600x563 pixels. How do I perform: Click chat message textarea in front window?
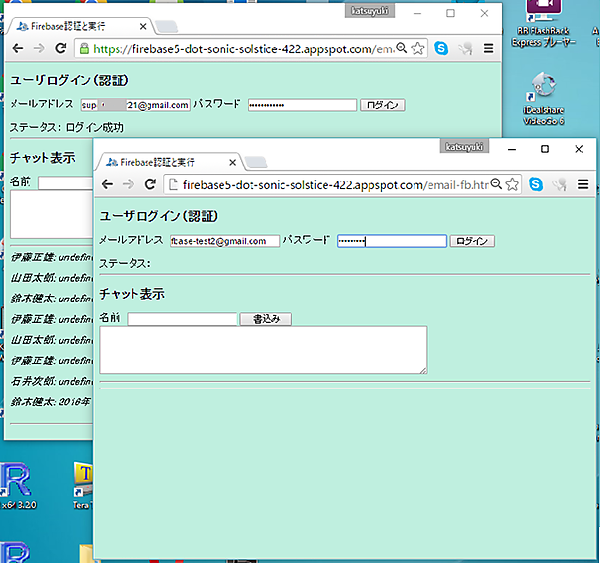coord(263,350)
